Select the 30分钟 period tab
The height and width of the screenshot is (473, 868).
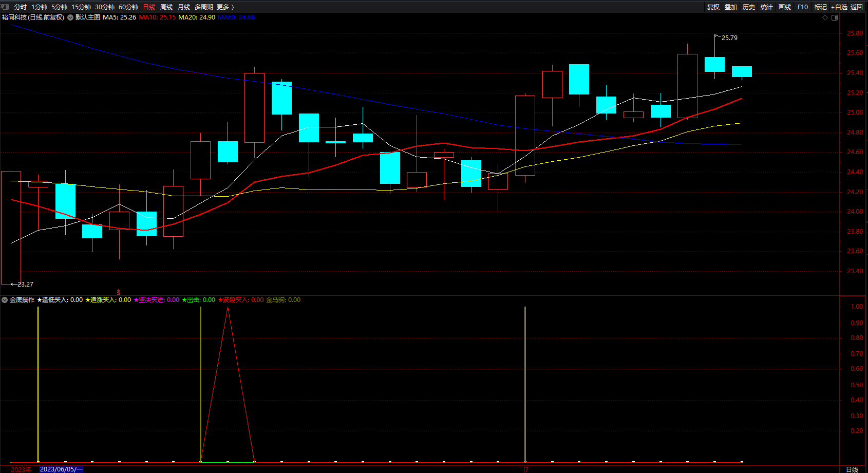pyautogui.click(x=105, y=7)
